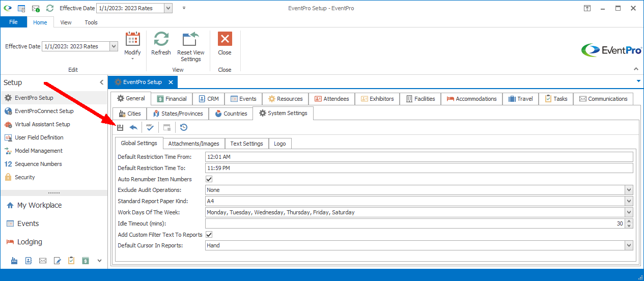Click the Default Restriction Time From field
Image resolution: width=644 pixels, height=281 pixels.
point(419,157)
